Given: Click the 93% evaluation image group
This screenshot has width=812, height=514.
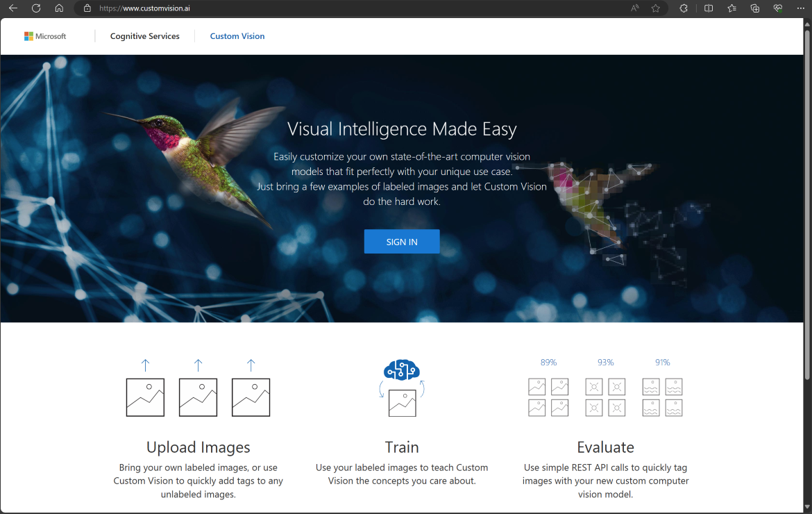Looking at the screenshot, I should point(605,397).
